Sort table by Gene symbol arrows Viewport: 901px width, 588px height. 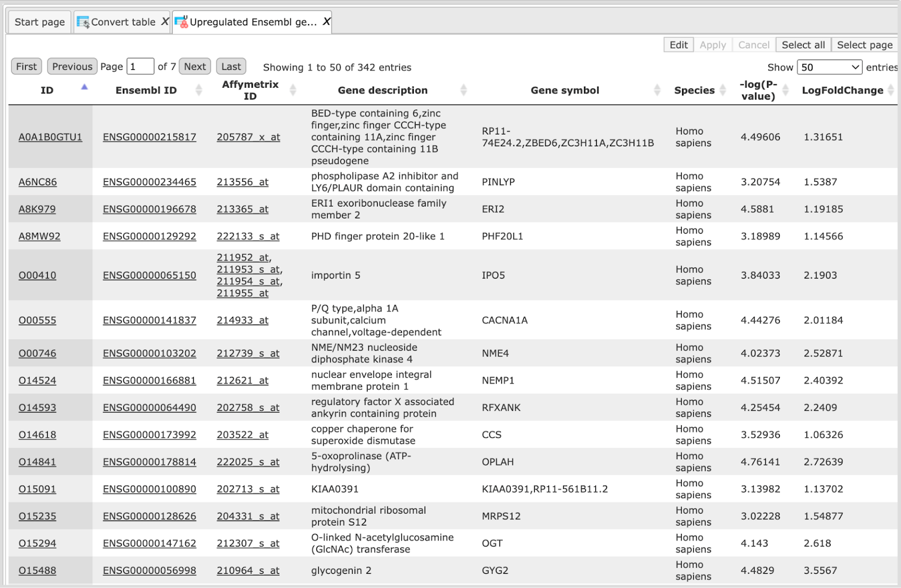[657, 90]
